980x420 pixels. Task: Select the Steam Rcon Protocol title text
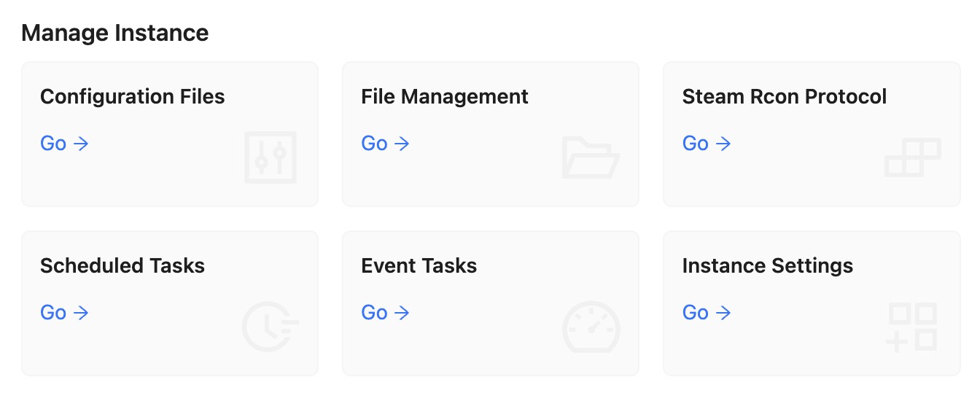point(785,97)
